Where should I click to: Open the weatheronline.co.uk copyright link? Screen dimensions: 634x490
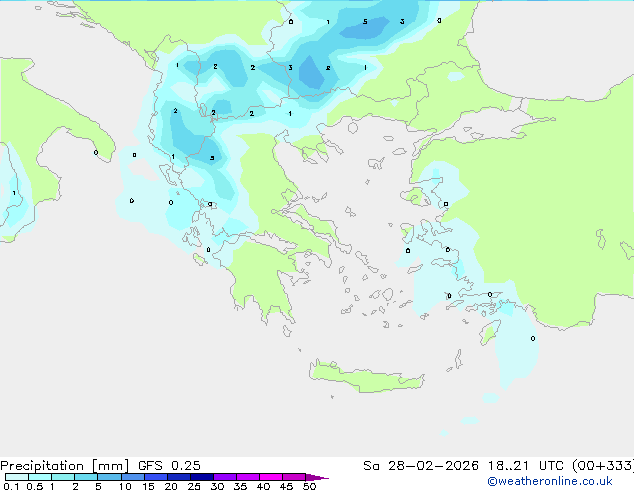[550, 481]
